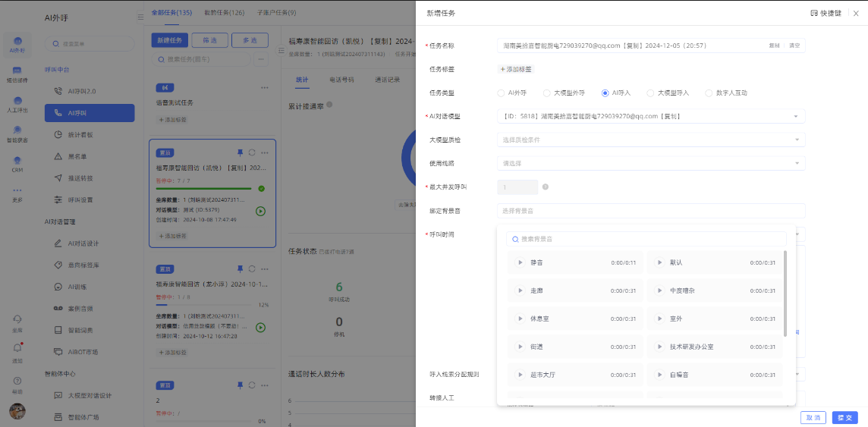
Task: Click 添加标签 to add a task tag
Action: pyautogui.click(x=516, y=69)
